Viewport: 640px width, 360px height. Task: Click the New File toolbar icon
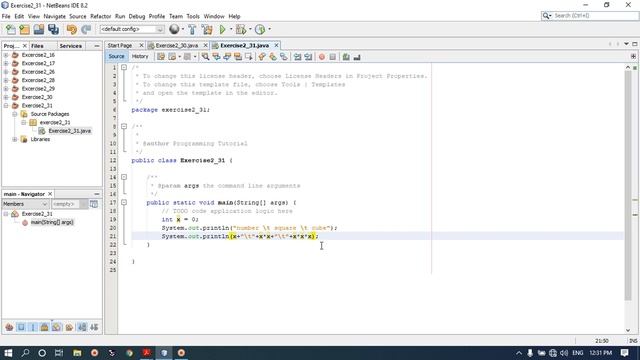click(x=11, y=29)
